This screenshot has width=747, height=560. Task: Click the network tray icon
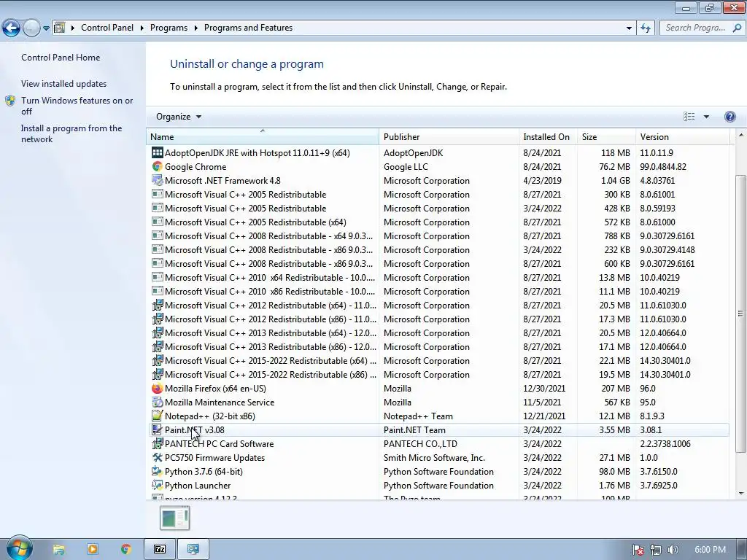click(656, 550)
